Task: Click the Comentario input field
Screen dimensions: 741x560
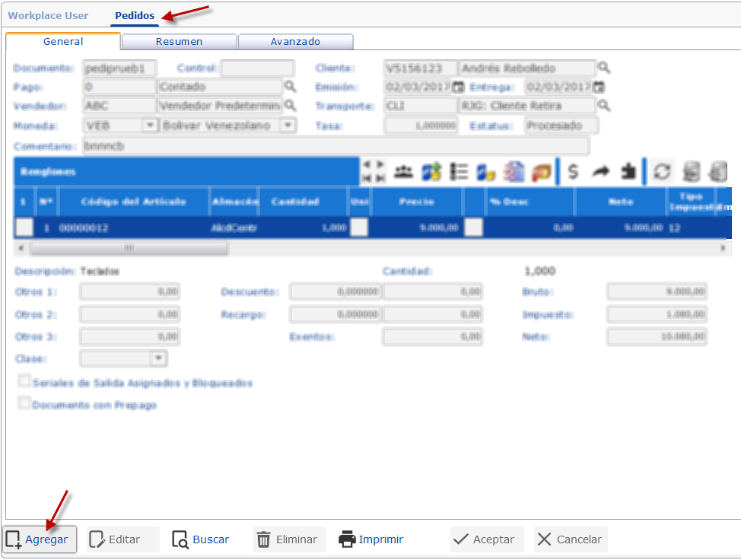Action: [x=304, y=145]
